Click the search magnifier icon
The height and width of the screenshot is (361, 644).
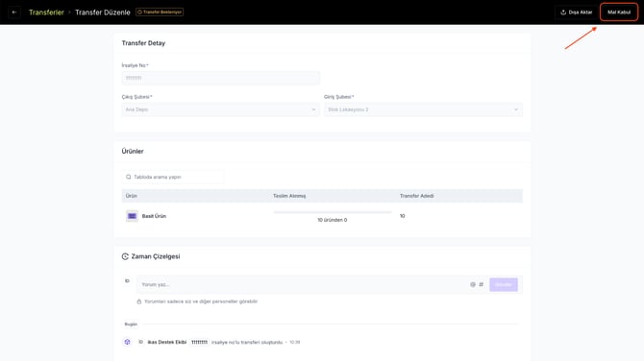coord(129,177)
